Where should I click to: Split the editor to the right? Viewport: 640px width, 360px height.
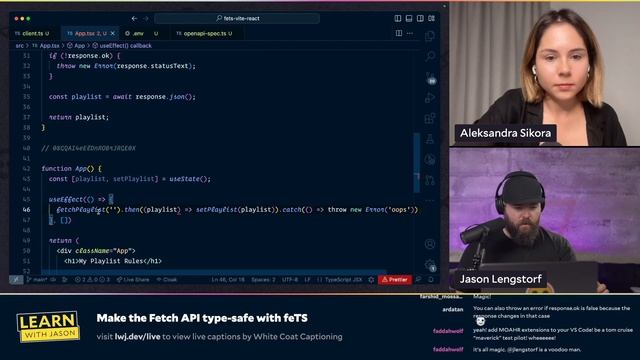(x=399, y=33)
